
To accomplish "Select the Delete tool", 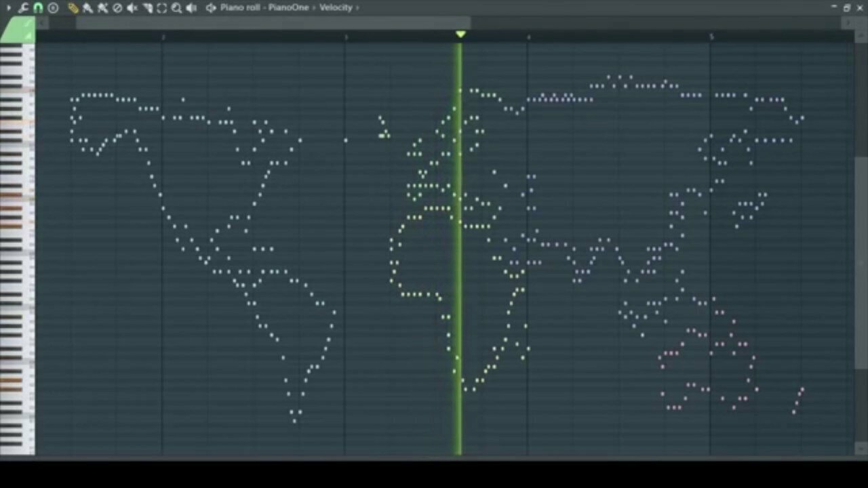I will pyautogui.click(x=117, y=7).
